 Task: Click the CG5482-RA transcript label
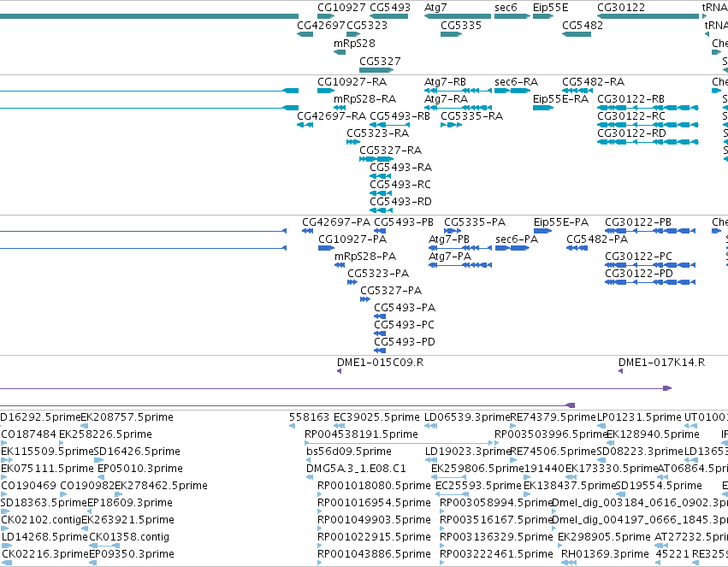click(x=594, y=82)
